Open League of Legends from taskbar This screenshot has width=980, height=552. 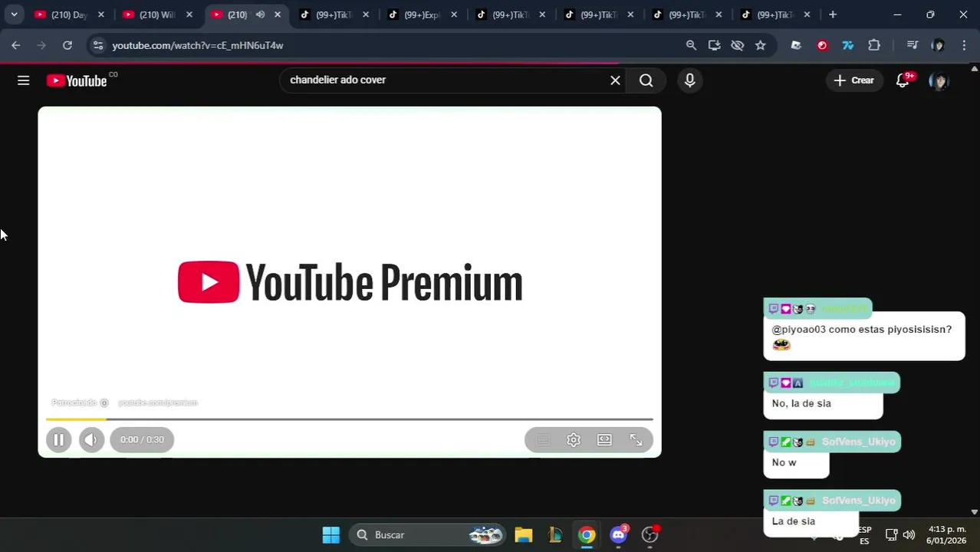(x=555, y=535)
